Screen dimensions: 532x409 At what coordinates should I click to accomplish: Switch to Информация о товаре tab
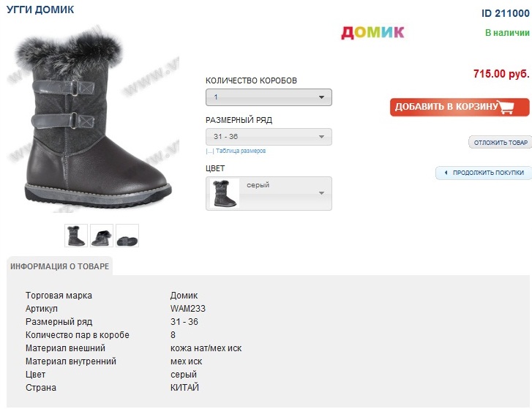click(60, 266)
